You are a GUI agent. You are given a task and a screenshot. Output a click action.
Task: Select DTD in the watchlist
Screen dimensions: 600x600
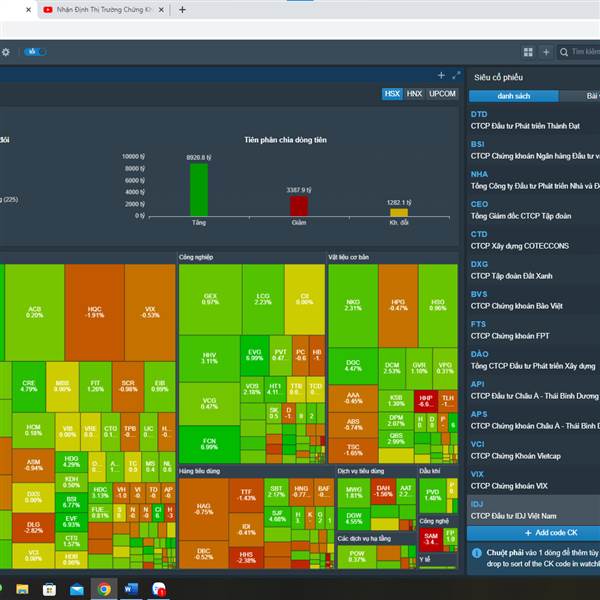(535, 120)
